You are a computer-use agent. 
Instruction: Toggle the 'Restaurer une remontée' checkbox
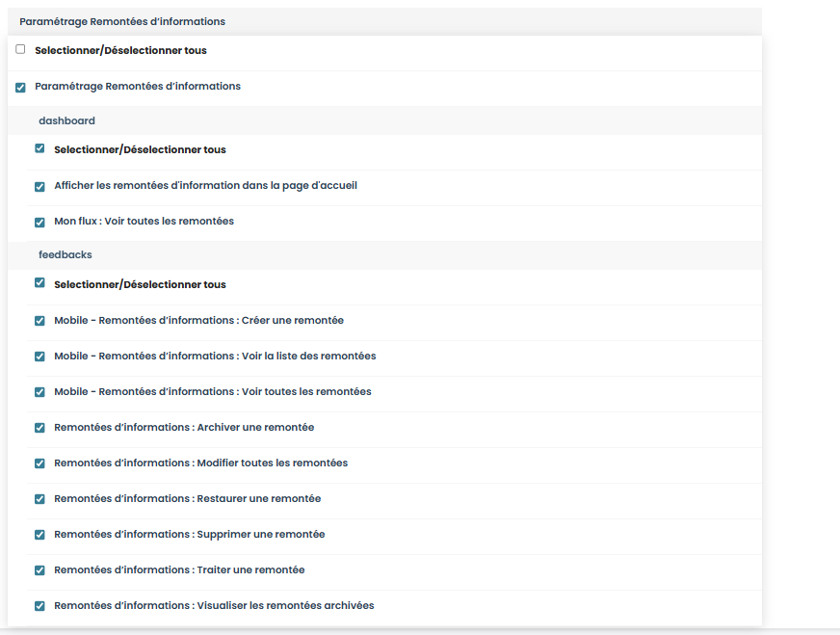coord(39,499)
